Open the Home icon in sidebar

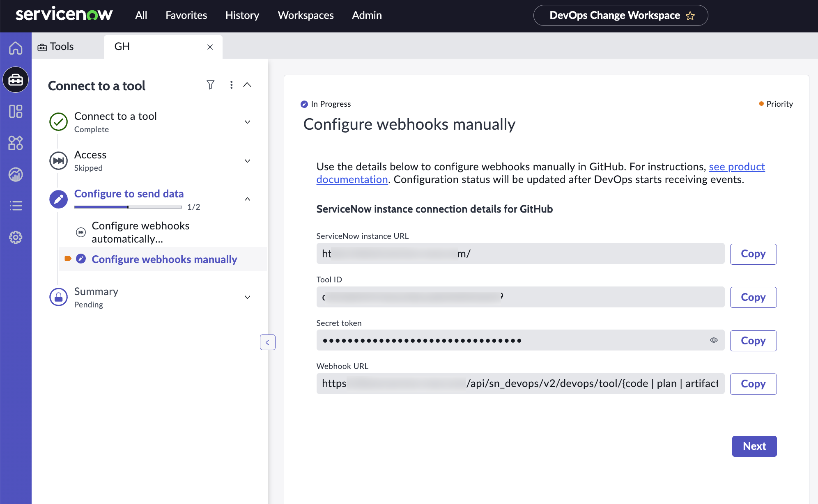(16, 48)
